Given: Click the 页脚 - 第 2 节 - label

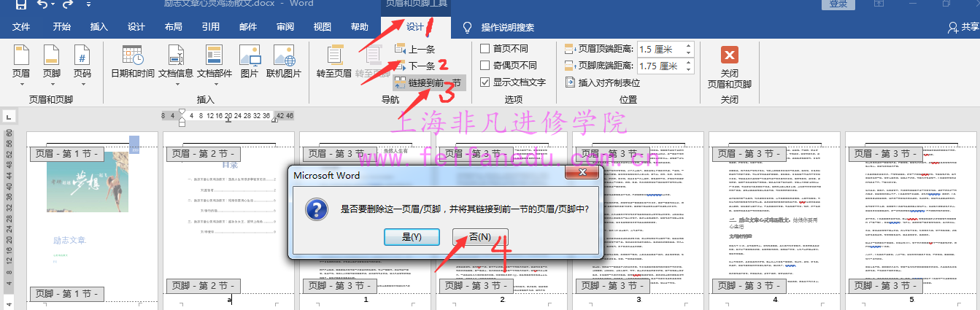Looking at the screenshot, I should [x=203, y=285].
